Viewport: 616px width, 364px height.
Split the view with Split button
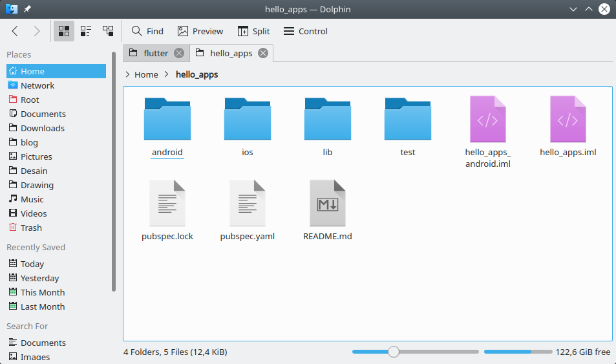[x=254, y=31]
